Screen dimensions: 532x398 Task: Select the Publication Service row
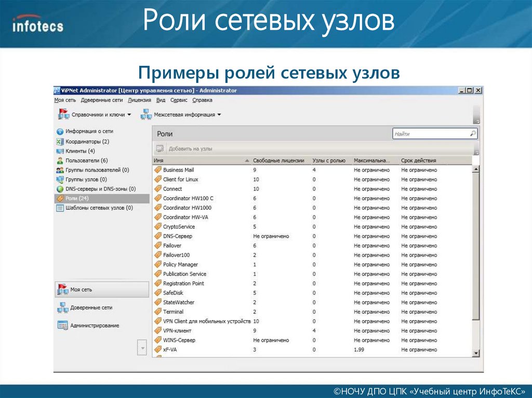312,274
